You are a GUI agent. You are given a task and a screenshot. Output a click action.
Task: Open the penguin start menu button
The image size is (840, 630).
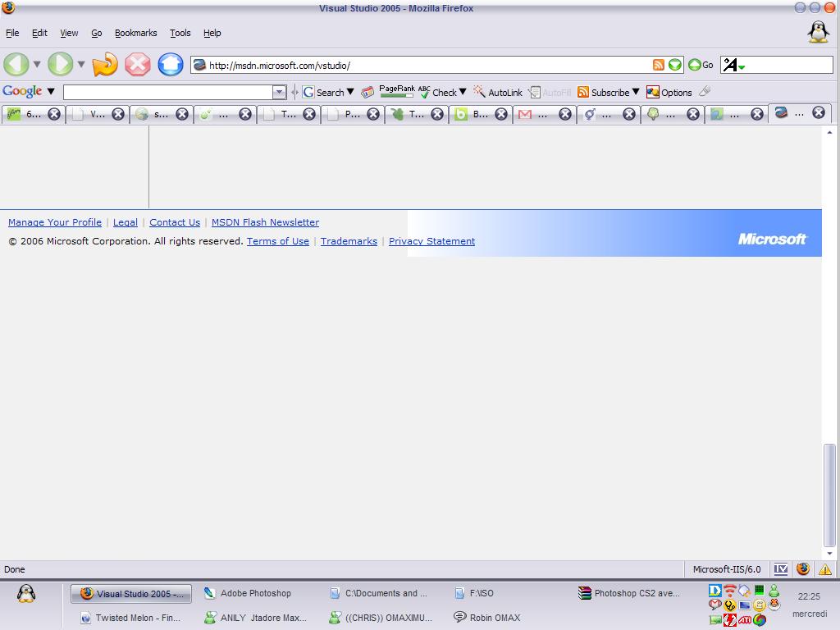point(26,593)
